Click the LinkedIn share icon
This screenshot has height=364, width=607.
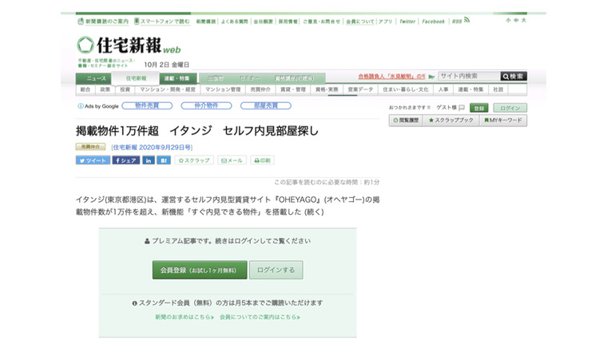coord(149,160)
